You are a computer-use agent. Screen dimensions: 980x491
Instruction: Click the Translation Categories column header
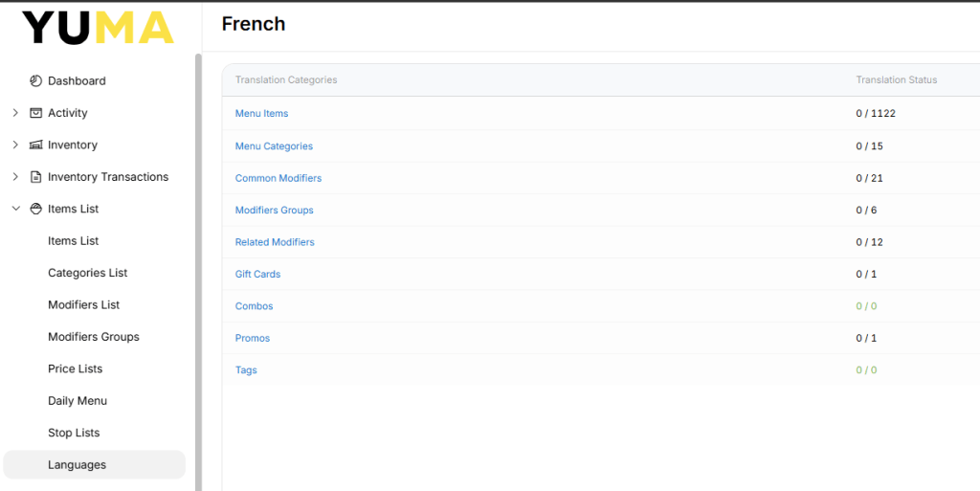[x=286, y=80]
